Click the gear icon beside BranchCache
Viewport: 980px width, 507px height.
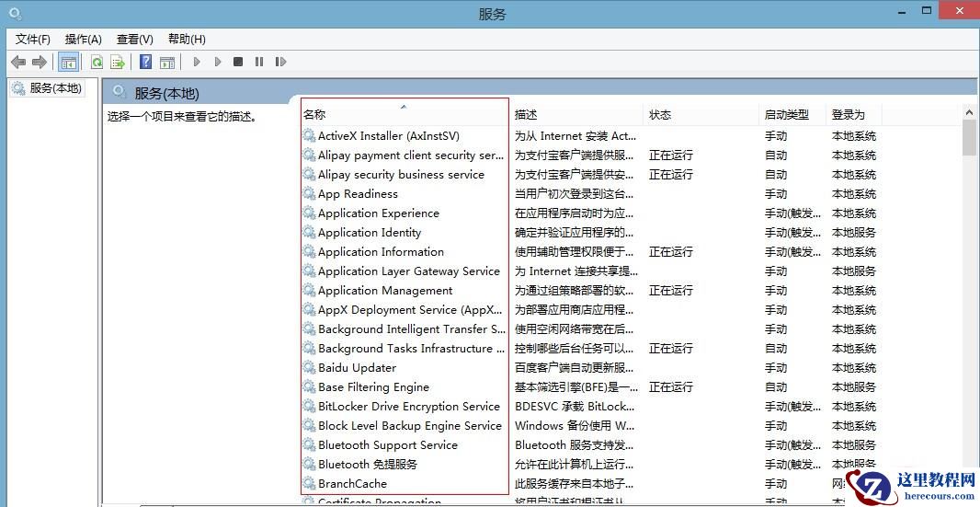[309, 483]
